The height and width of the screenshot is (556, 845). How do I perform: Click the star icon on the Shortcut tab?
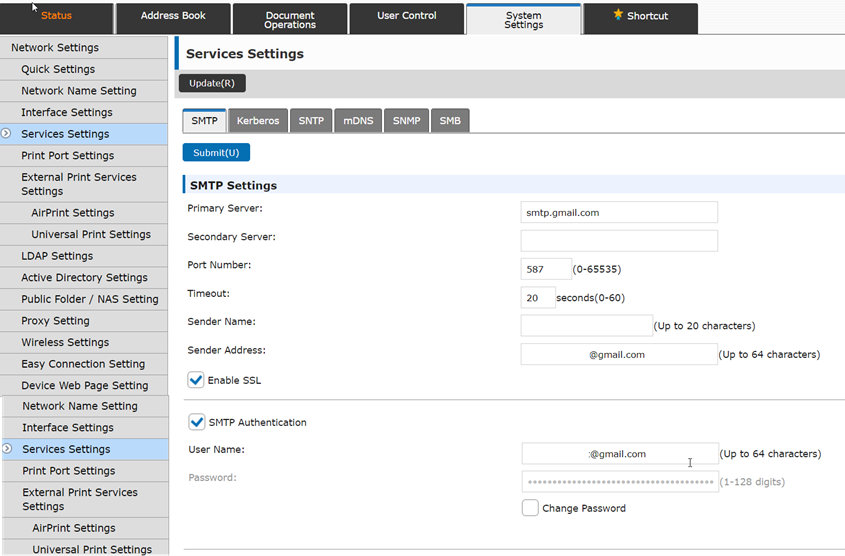[618, 15]
